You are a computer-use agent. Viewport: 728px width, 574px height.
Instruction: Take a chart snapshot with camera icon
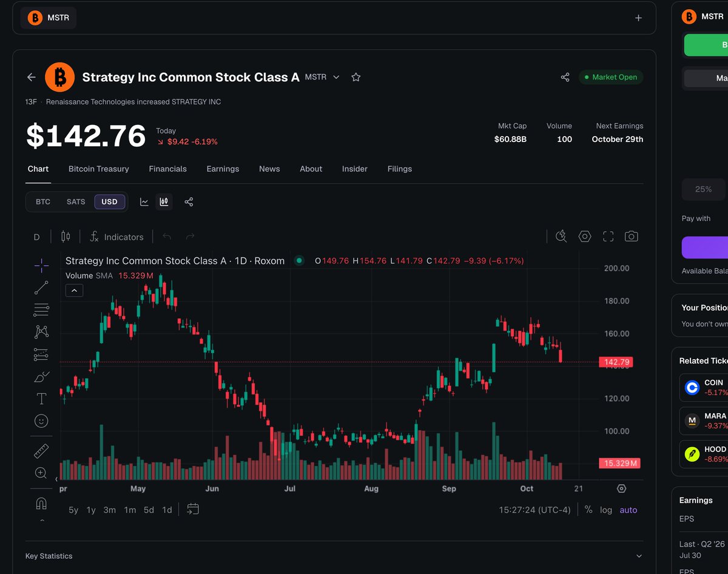tap(632, 237)
